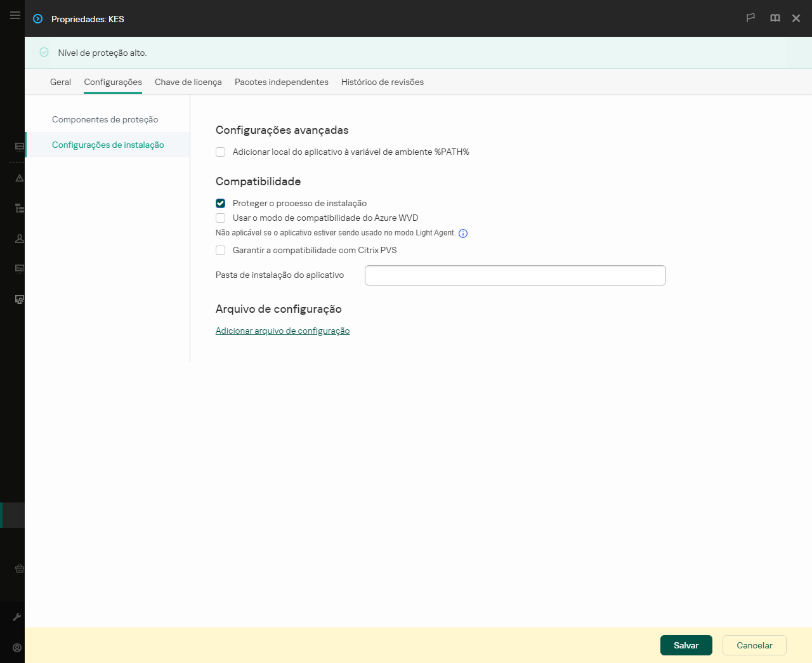Screen dimensions: 812x663
Task: Open the Users sidebar icon
Action: coord(19,238)
